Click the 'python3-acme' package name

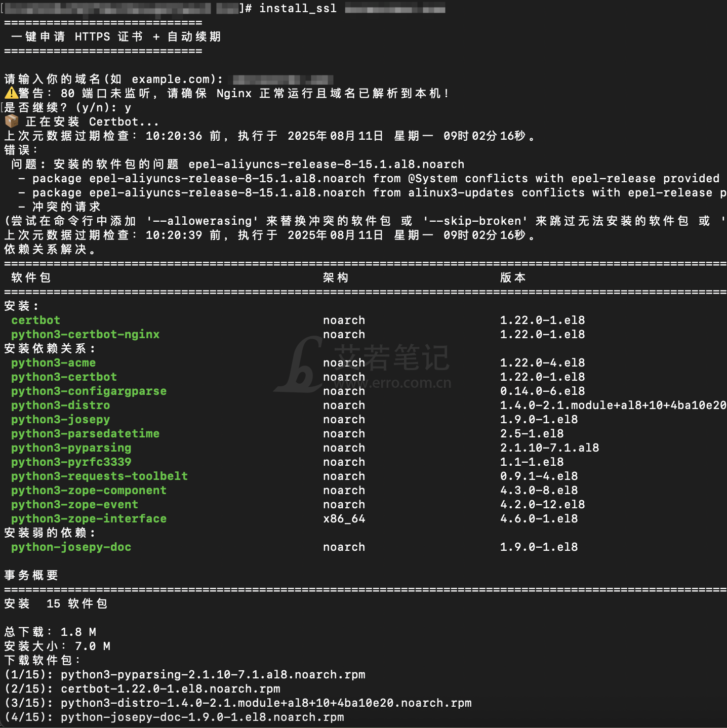click(x=53, y=362)
